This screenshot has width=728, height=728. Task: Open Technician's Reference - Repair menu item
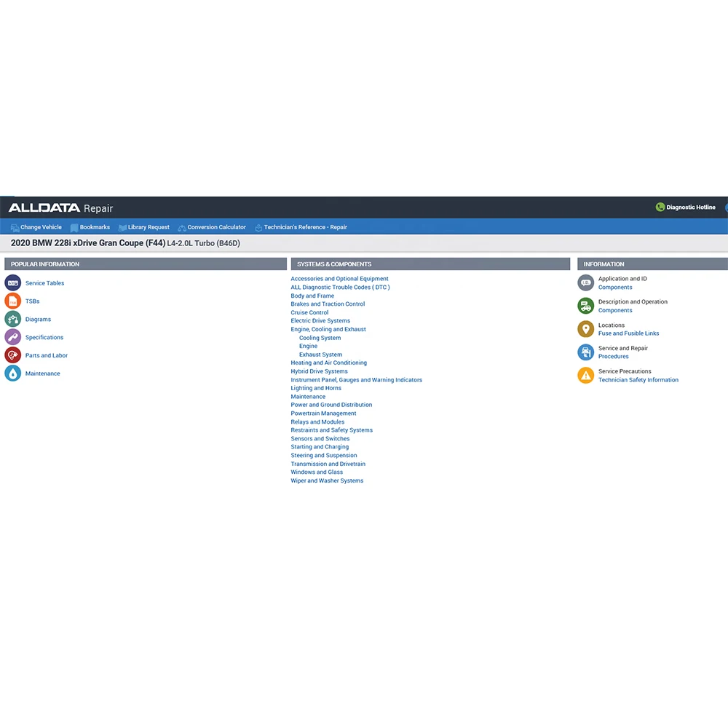(x=306, y=227)
